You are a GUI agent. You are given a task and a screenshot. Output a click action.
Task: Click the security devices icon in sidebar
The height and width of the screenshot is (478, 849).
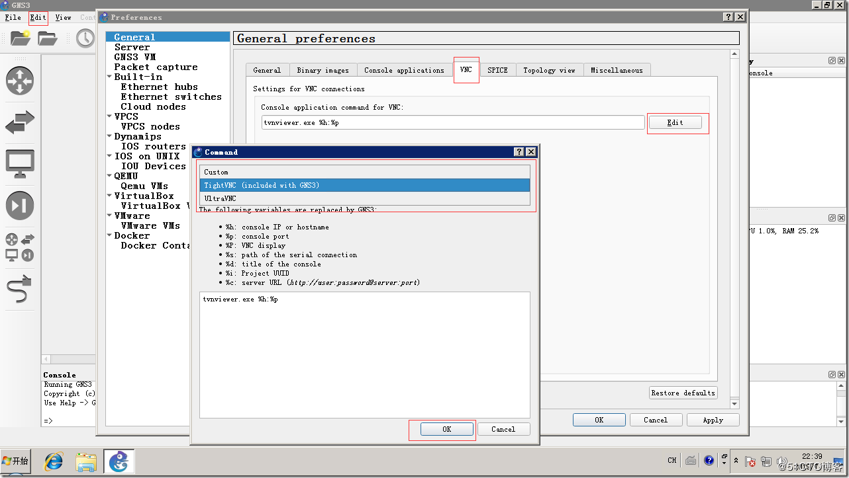pos(20,205)
